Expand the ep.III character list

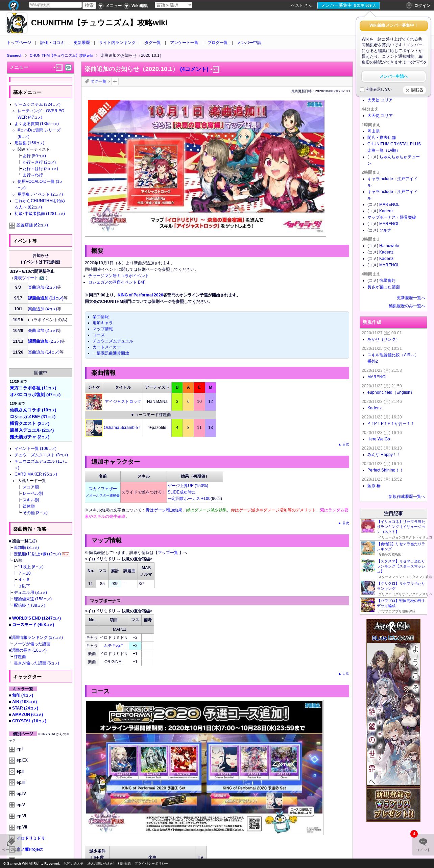(x=12, y=782)
